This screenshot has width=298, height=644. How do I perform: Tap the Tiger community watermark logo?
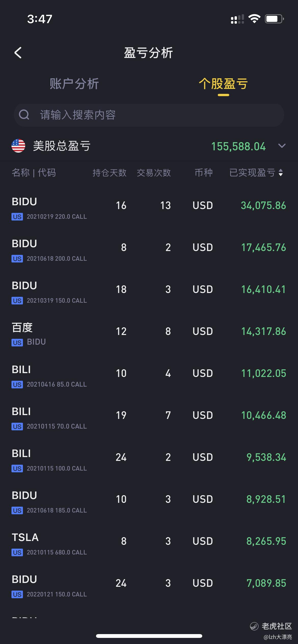pyautogui.click(x=254, y=626)
